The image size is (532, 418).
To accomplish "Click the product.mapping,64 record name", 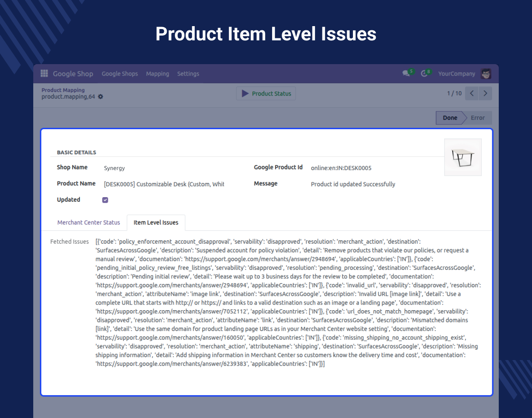I will click(68, 97).
